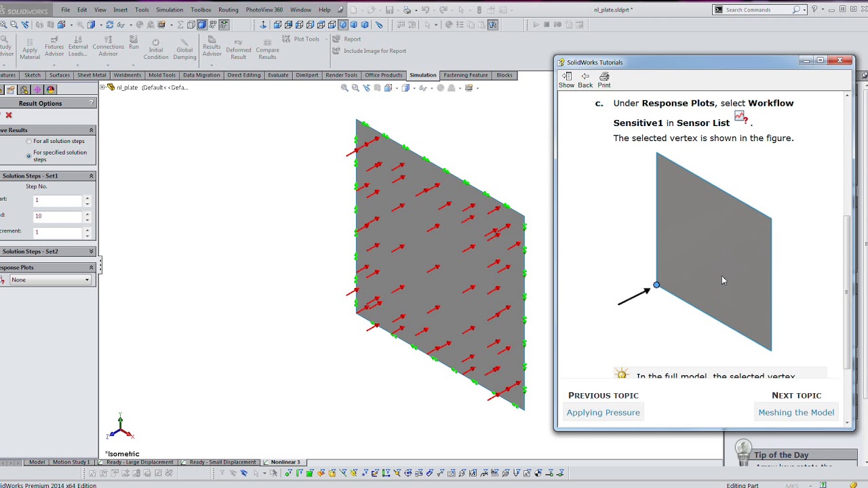Viewport: 868px width, 488px height.
Task: Switch to the Sheet Metal tab
Action: (92, 75)
